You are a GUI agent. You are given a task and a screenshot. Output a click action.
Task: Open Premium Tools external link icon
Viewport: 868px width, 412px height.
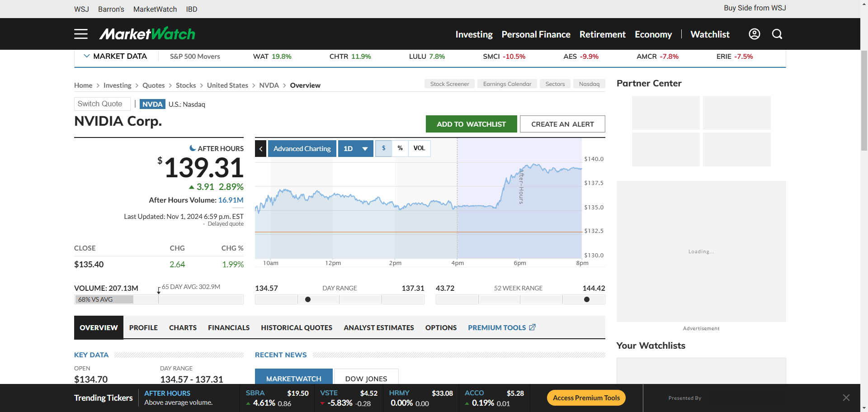pyautogui.click(x=532, y=327)
